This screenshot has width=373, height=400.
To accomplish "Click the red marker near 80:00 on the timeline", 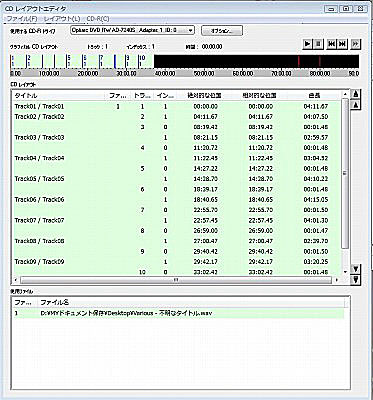I will point(319,61).
